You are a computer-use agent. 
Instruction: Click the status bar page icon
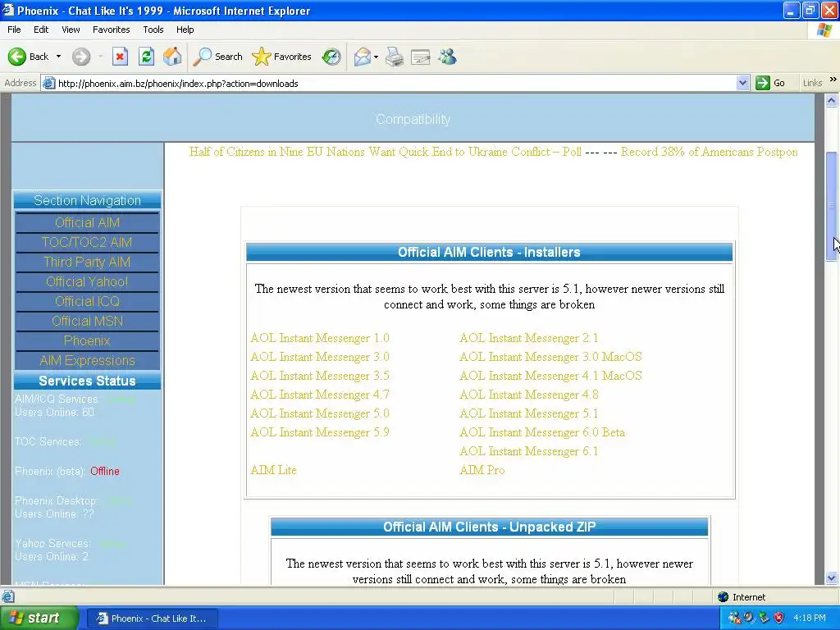pyautogui.click(x=7, y=596)
